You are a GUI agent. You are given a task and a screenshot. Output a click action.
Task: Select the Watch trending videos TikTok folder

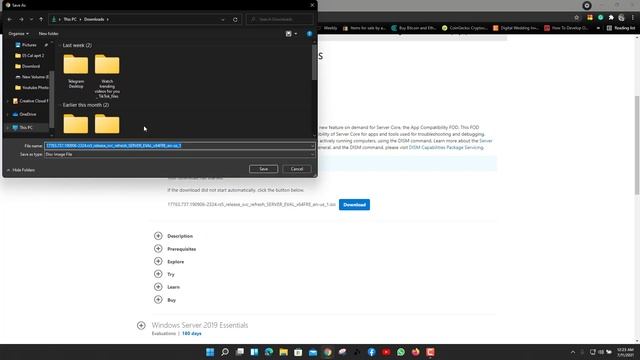pos(107,76)
